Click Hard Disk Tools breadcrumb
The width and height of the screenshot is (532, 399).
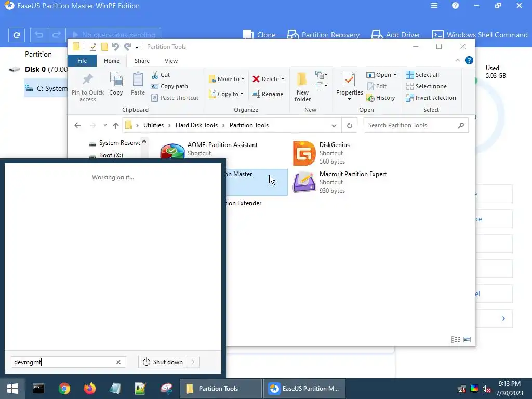pos(196,125)
